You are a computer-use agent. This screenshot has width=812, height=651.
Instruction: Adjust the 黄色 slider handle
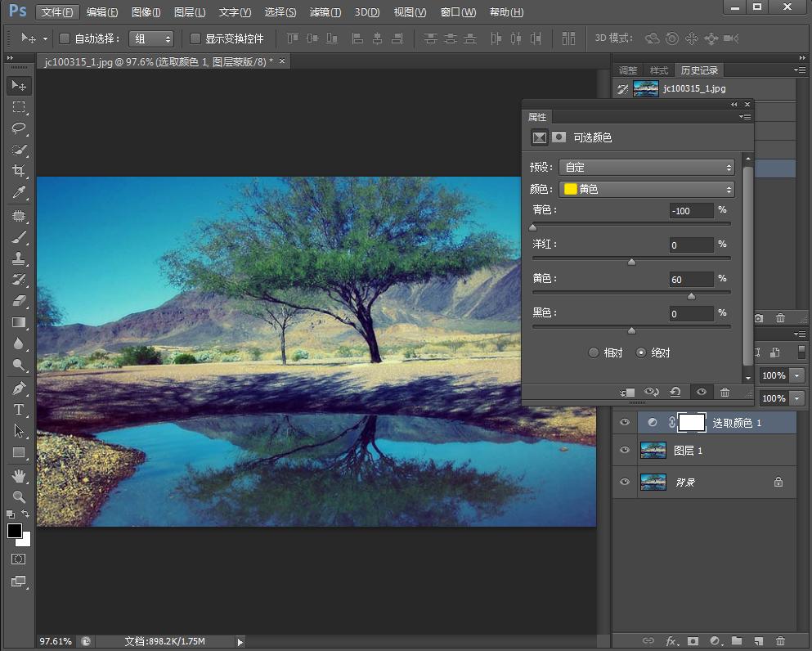point(691,296)
